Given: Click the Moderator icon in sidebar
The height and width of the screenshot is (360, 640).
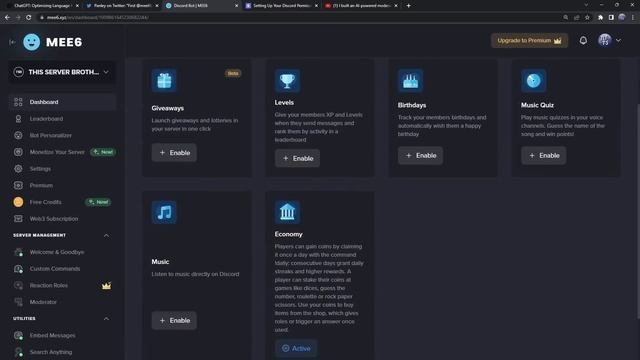Looking at the screenshot, I should click(18, 302).
